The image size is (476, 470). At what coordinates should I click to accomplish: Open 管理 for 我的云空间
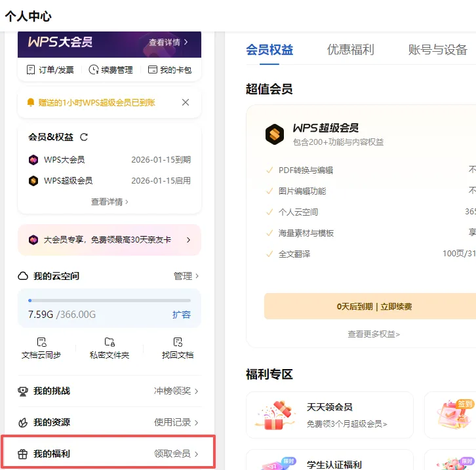click(186, 276)
